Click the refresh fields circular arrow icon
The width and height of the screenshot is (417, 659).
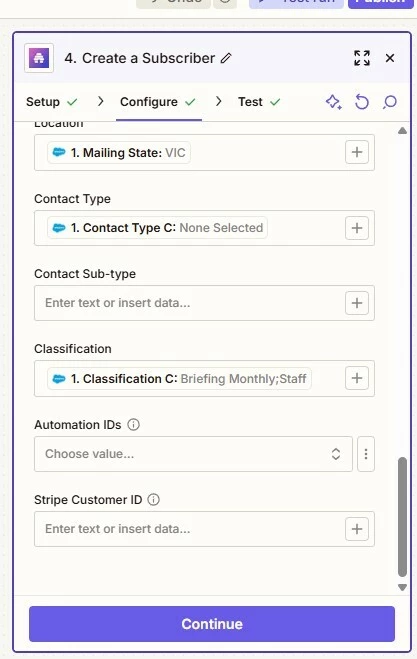point(362,102)
